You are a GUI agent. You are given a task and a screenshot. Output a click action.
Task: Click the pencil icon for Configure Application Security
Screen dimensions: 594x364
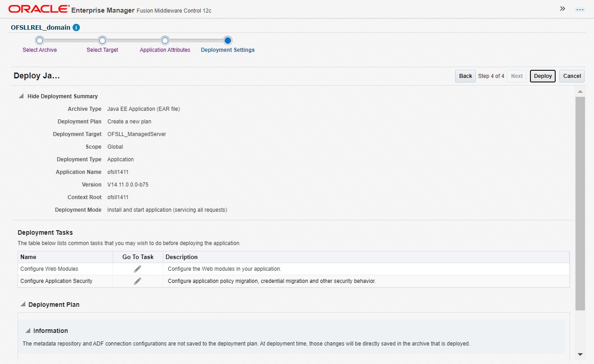[138, 281]
